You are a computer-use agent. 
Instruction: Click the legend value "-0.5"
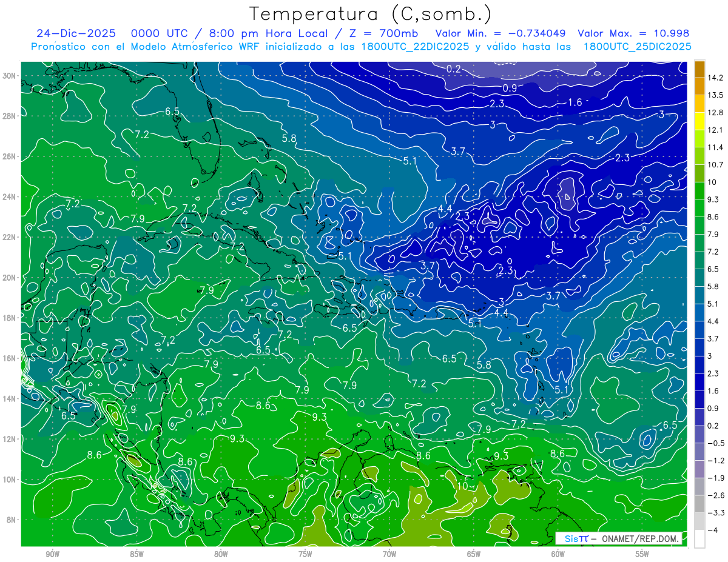click(x=715, y=443)
